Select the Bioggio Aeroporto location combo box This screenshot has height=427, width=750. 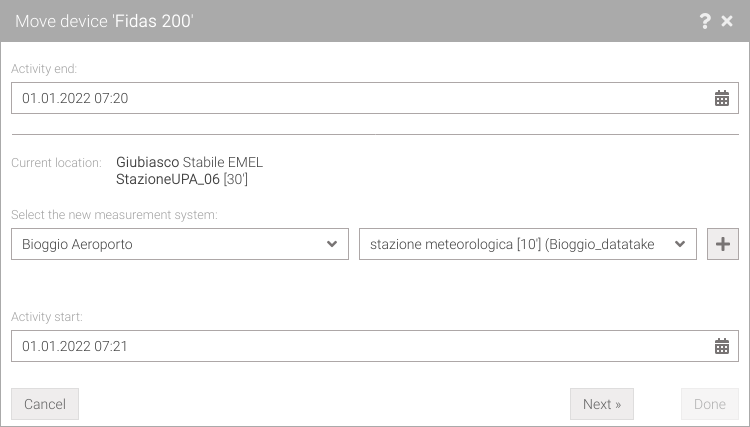click(180, 244)
